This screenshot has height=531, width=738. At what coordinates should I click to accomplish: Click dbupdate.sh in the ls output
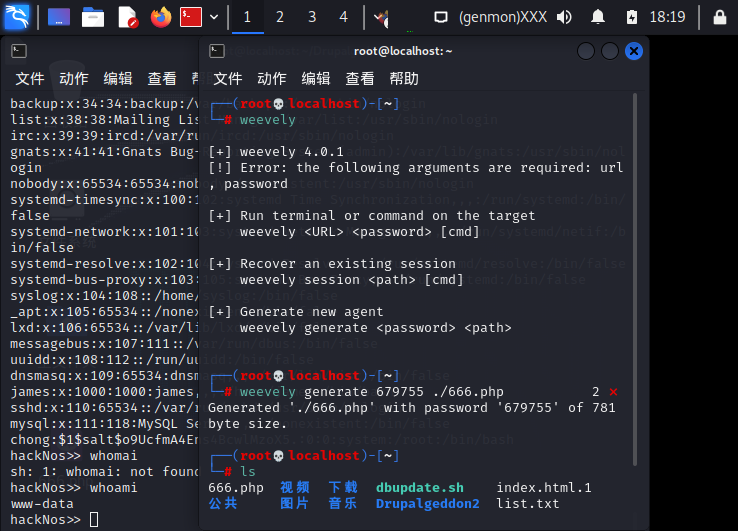pos(420,488)
